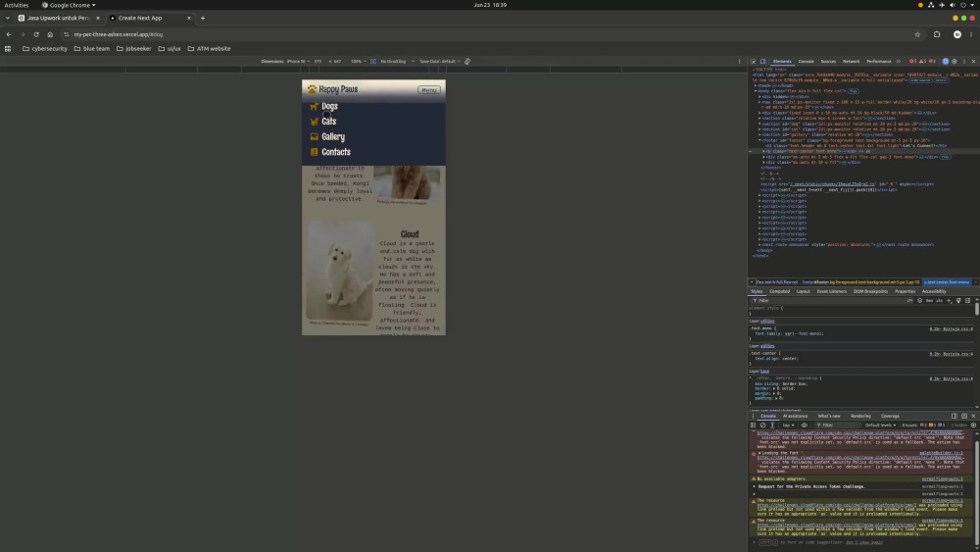Click the Dogs menu link
The image size is (980, 552).
[329, 106]
